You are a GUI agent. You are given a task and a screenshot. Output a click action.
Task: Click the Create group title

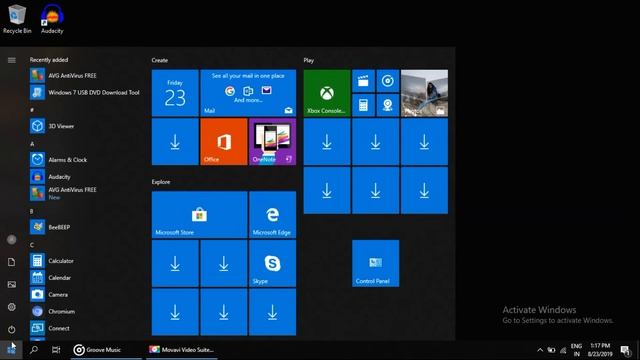point(160,60)
